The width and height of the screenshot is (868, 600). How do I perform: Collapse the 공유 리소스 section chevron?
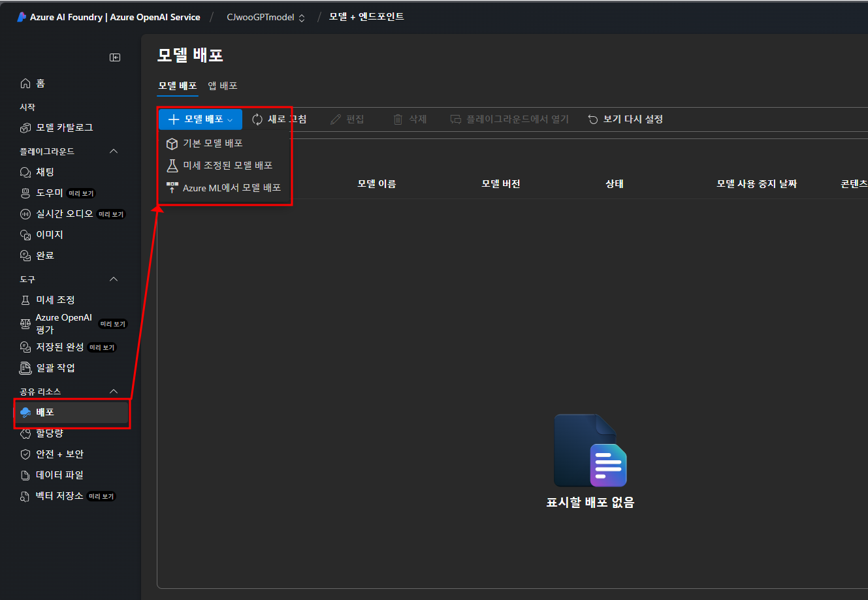click(x=114, y=392)
